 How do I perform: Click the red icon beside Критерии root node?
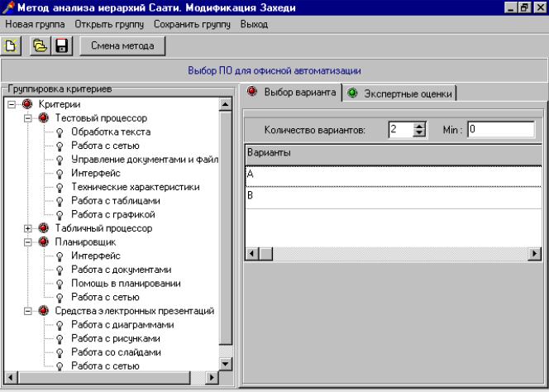27,104
